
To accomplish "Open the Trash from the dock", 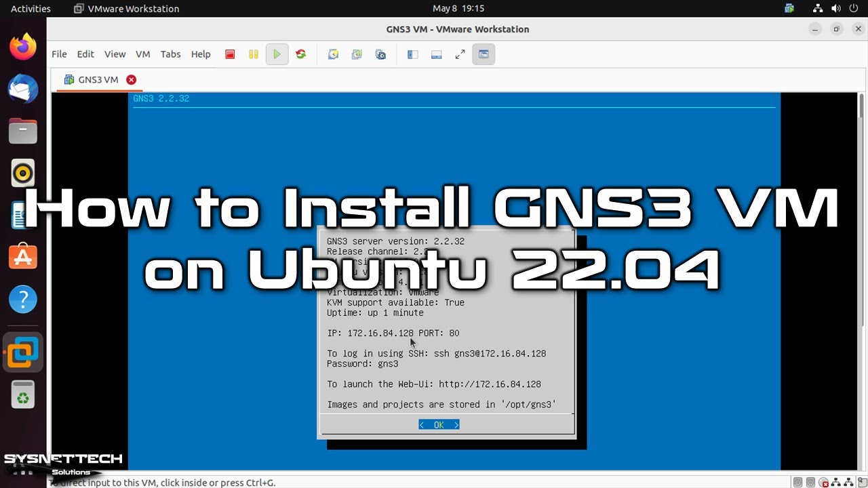I will point(23,395).
